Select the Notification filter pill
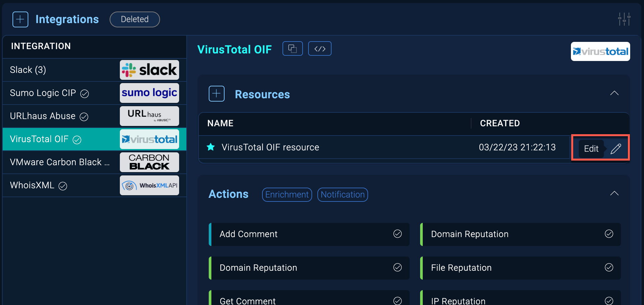Screen dimensions: 644x305 click(342, 195)
